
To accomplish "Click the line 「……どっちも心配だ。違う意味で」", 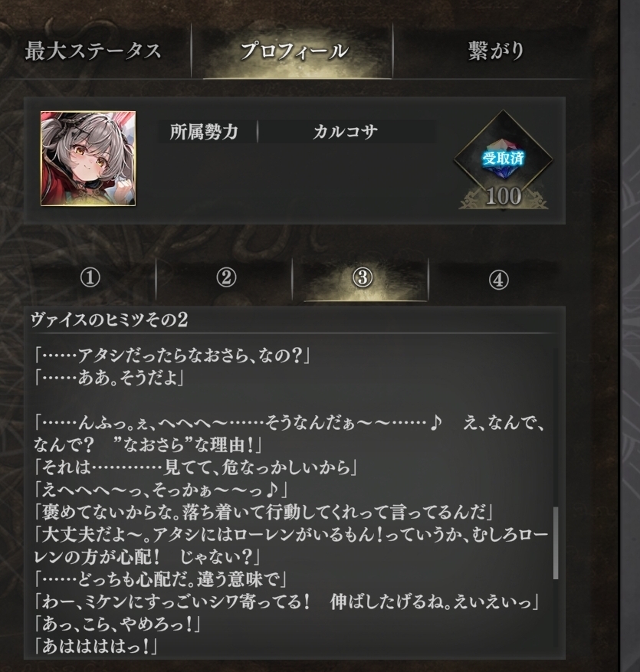I will click(x=160, y=579).
